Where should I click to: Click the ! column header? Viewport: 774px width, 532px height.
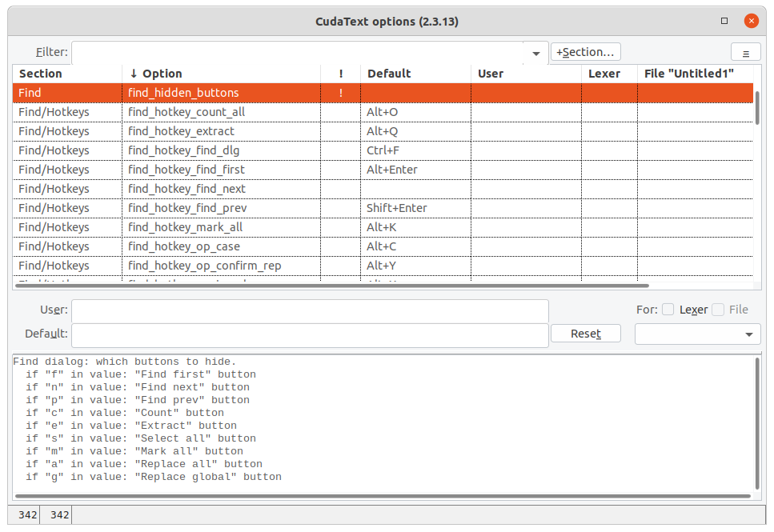pos(341,74)
